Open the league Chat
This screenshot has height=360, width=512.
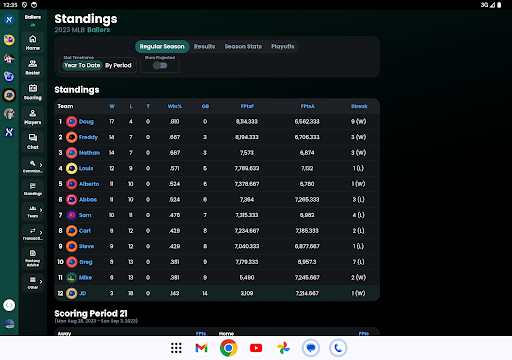33,141
